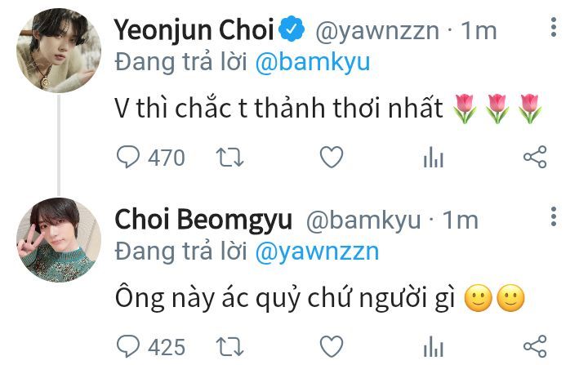This screenshot has height=365, width=588.
Task: Click the Choi Beomgyu display name
Action: 203,220
